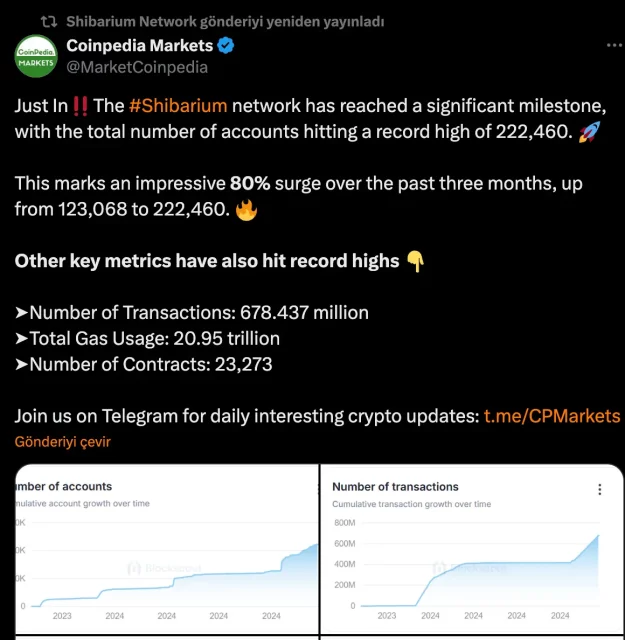The width and height of the screenshot is (625, 640).
Task: Click the 'Other key metrics' bold heading
Action: [x=207, y=261]
